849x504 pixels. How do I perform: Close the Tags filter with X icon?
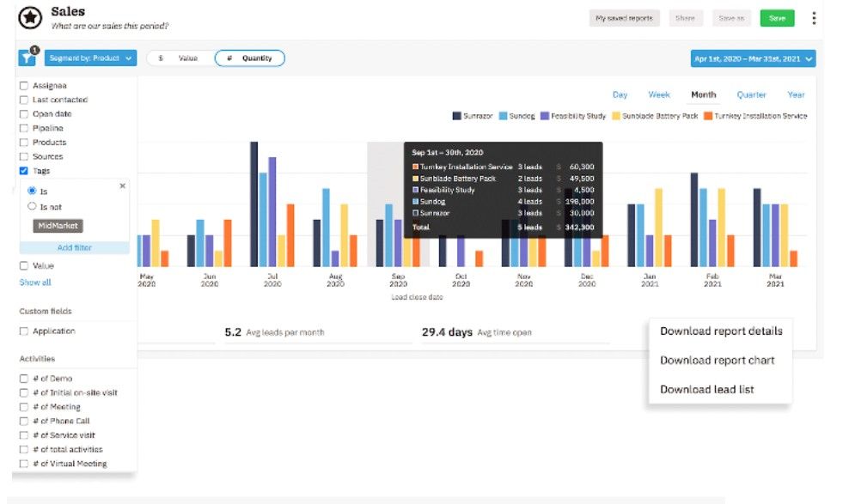(122, 185)
